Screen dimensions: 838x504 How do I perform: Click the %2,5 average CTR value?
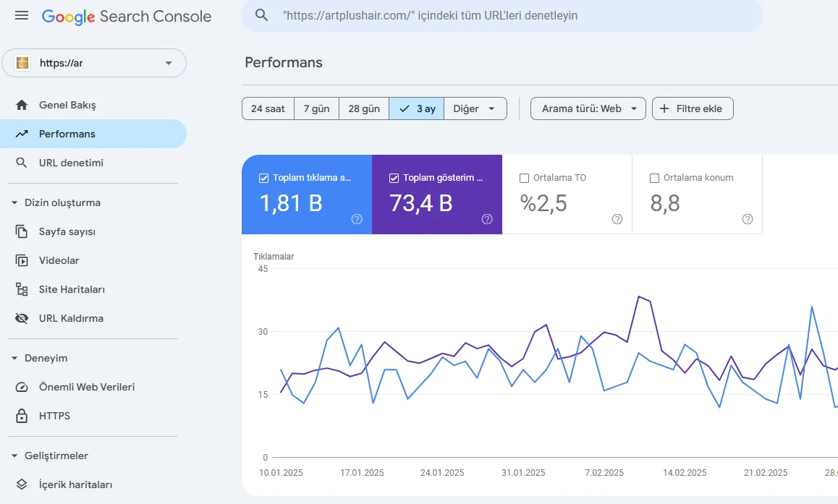(x=543, y=203)
